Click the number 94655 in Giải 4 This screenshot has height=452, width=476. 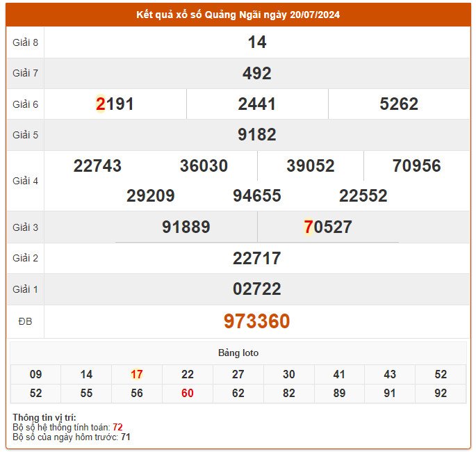tap(256, 196)
